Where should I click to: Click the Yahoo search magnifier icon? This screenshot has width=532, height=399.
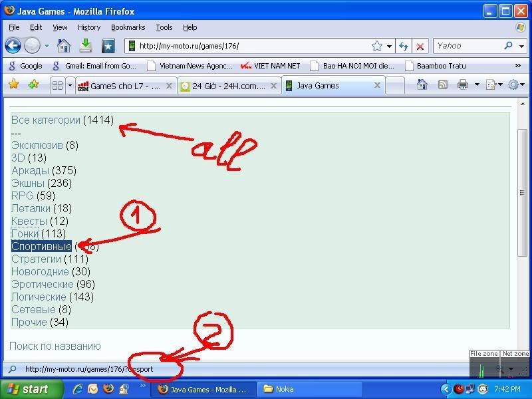(x=509, y=46)
